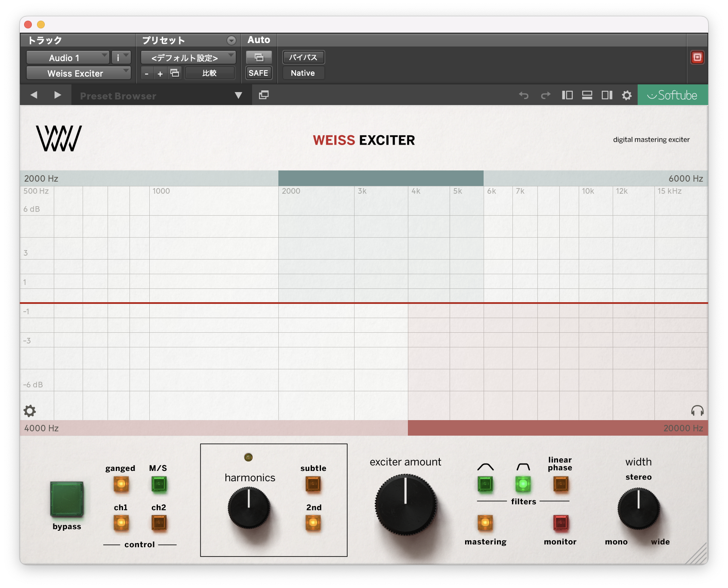Click the copy settings icon beside plus
The width and height of the screenshot is (728, 588).
point(175,73)
